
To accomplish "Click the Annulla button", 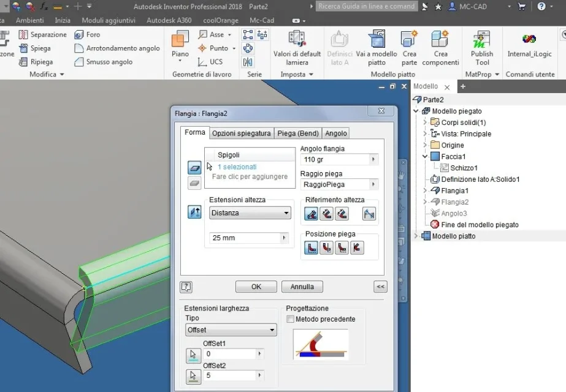I will (x=302, y=287).
